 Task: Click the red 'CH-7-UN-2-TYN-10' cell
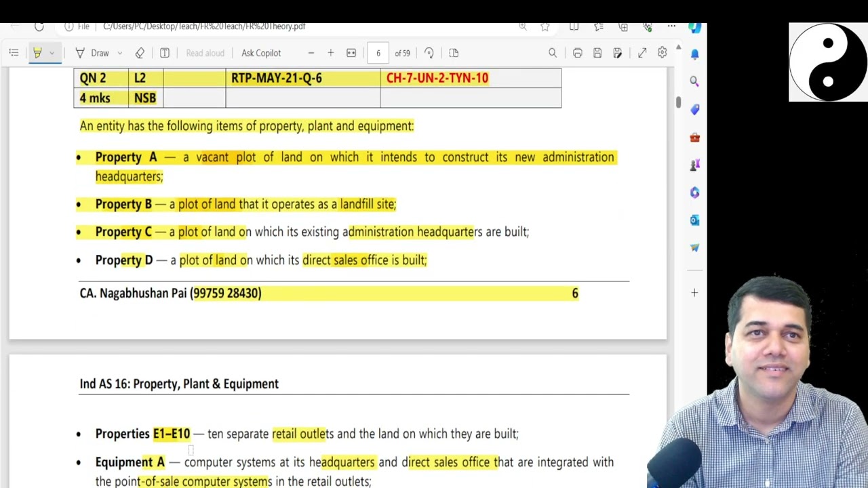click(x=471, y=78)
